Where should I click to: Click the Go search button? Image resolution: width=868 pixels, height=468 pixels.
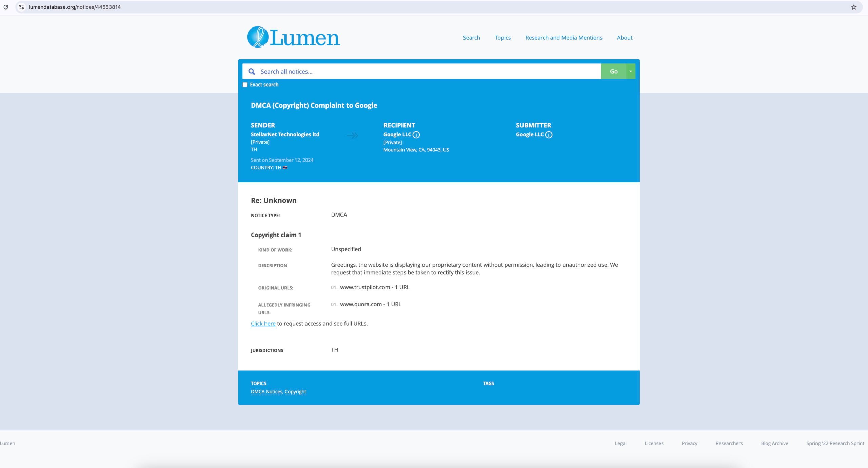[x=614, y=72]
